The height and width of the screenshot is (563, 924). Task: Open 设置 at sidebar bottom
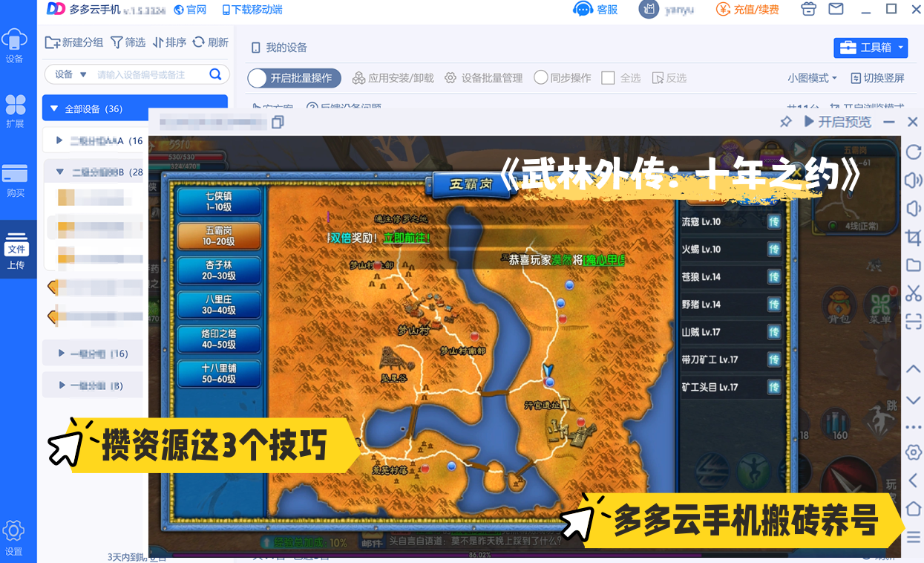click(x=14, y=538)
